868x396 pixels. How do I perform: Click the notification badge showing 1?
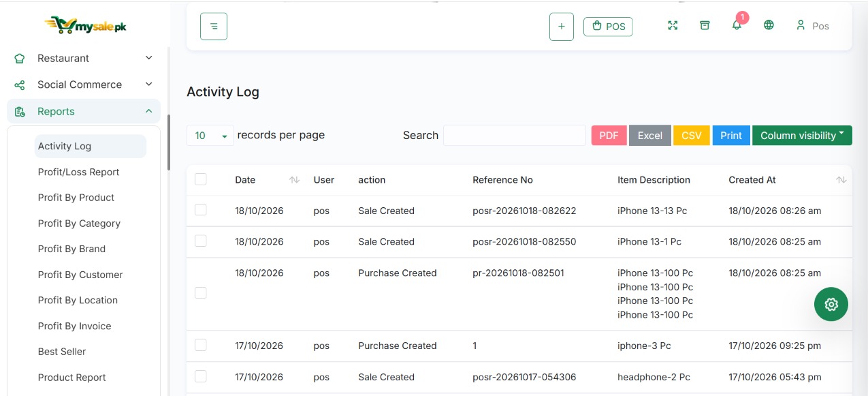742,18
